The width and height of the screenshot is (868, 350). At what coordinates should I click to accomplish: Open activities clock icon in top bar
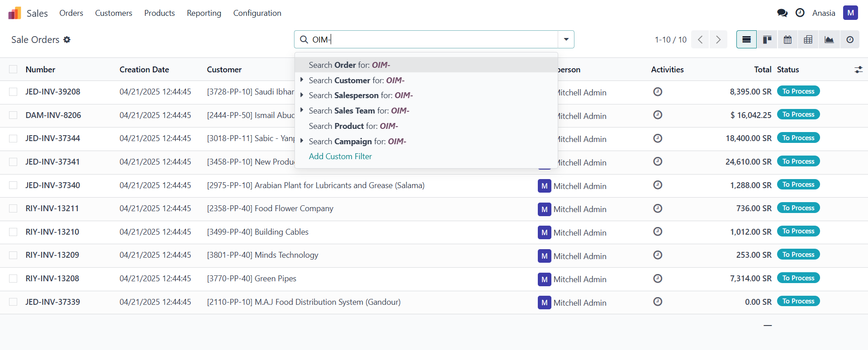click(x=800, y=13)
